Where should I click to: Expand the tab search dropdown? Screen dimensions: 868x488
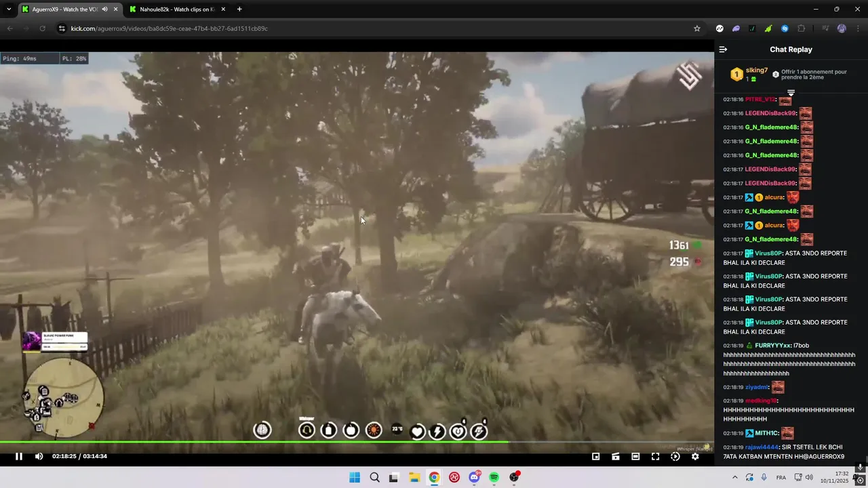click(x=9, y=9)
